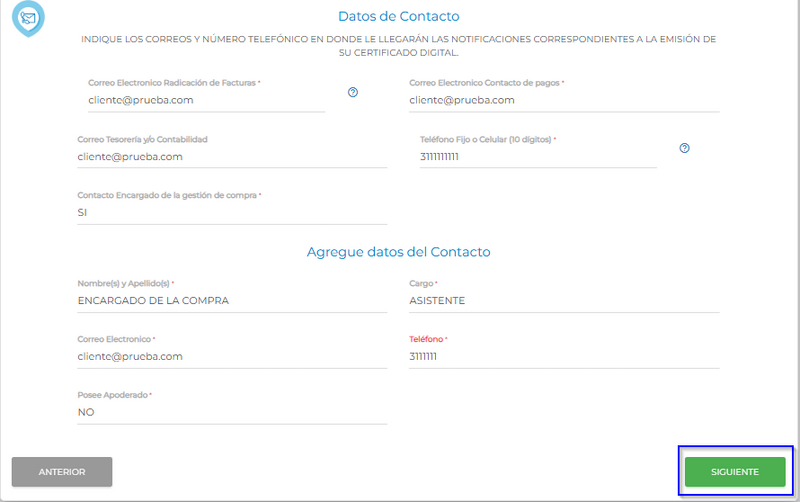
Task: Click the Teléfono field containing 3111111
Action: pos(564,356)
